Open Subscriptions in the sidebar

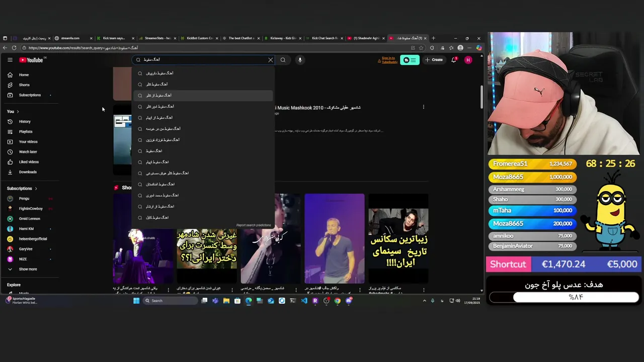pyautogui.click(x=30, y=95)
